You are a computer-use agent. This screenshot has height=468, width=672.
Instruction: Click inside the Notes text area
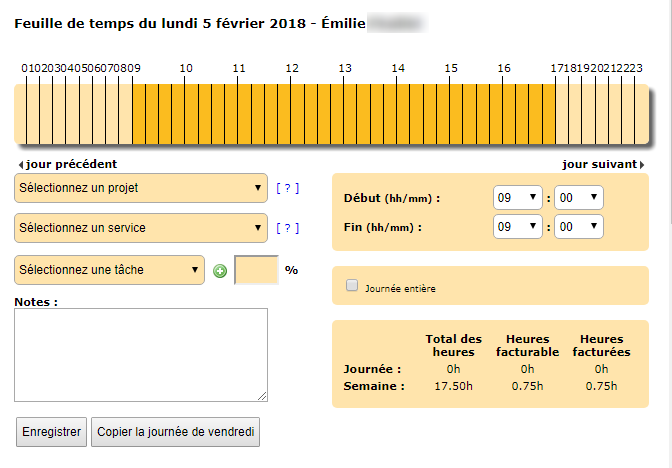click(x=141, y=354)
